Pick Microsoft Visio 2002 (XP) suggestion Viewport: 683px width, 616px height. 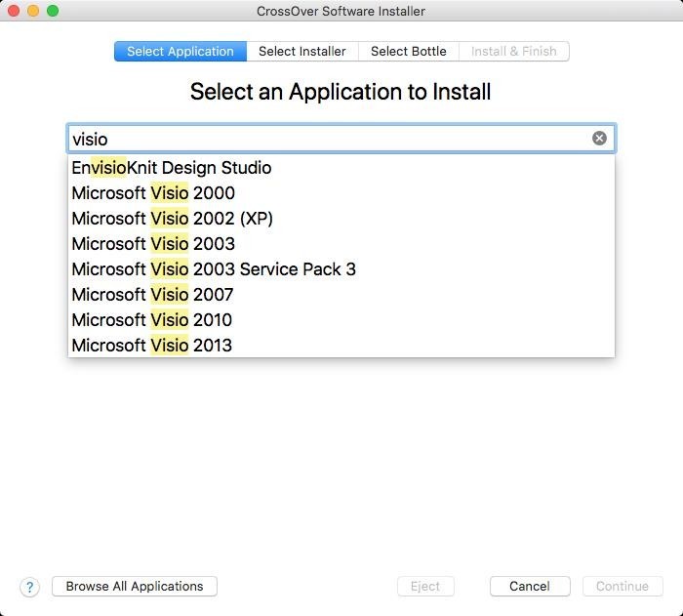[x=172, y=219]
